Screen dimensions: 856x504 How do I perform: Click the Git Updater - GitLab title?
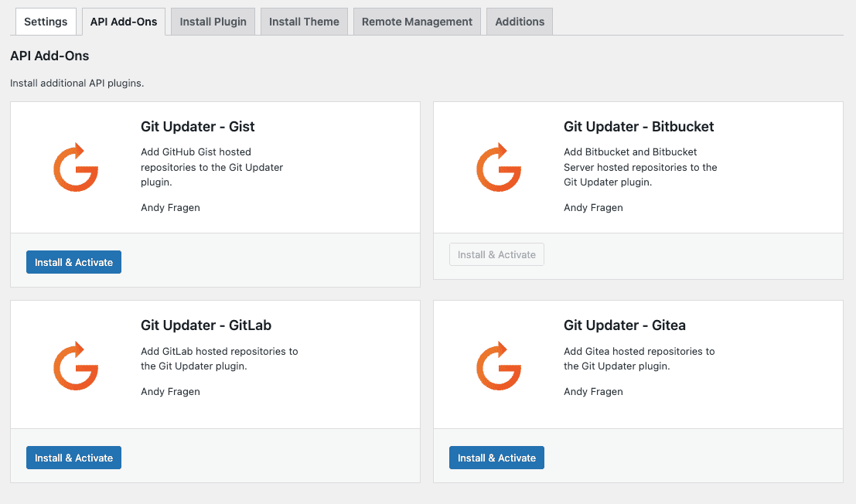(x=206, y=325)
